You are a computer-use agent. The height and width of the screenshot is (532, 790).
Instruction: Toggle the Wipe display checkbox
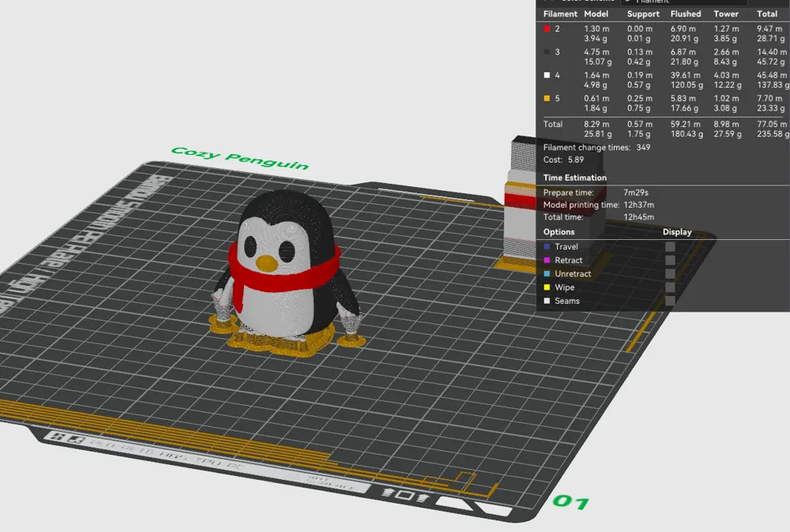670,287
